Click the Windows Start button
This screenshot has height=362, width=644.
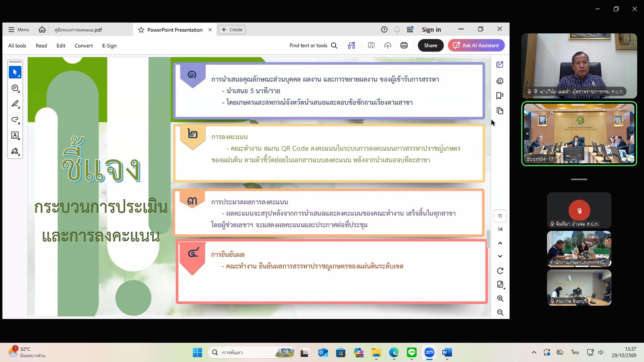[197, 353]
